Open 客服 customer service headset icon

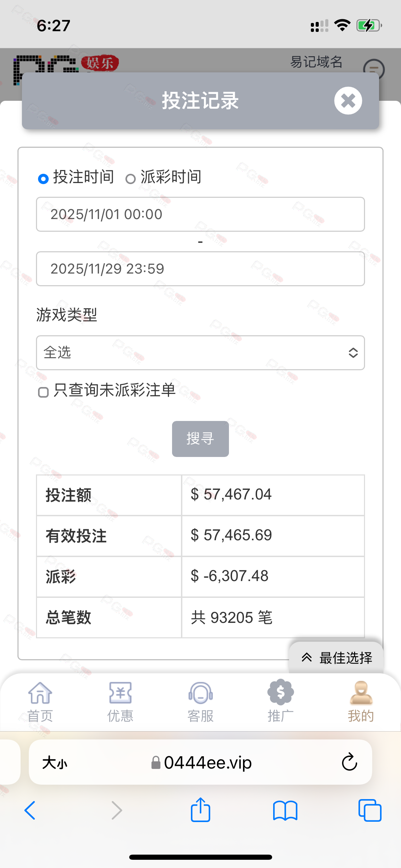[200, 693]
